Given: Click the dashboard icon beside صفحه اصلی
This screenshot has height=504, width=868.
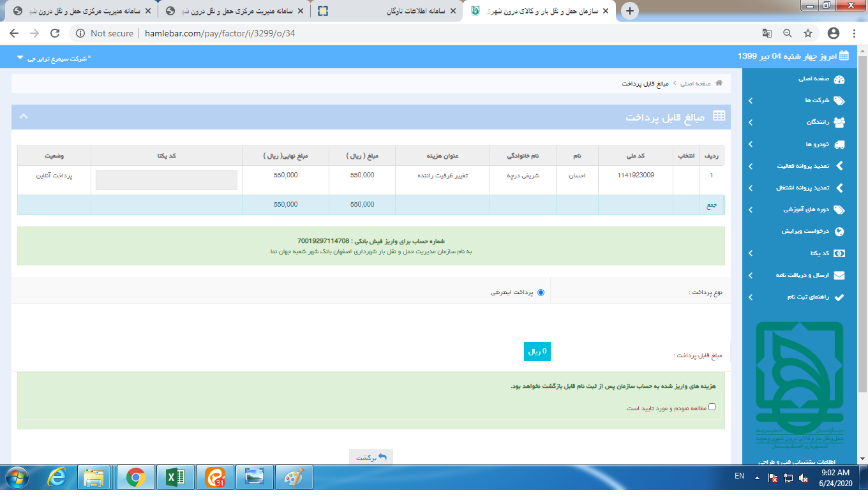Looking at the screenshot, I should pyautogui.click(x=839, y=79).
